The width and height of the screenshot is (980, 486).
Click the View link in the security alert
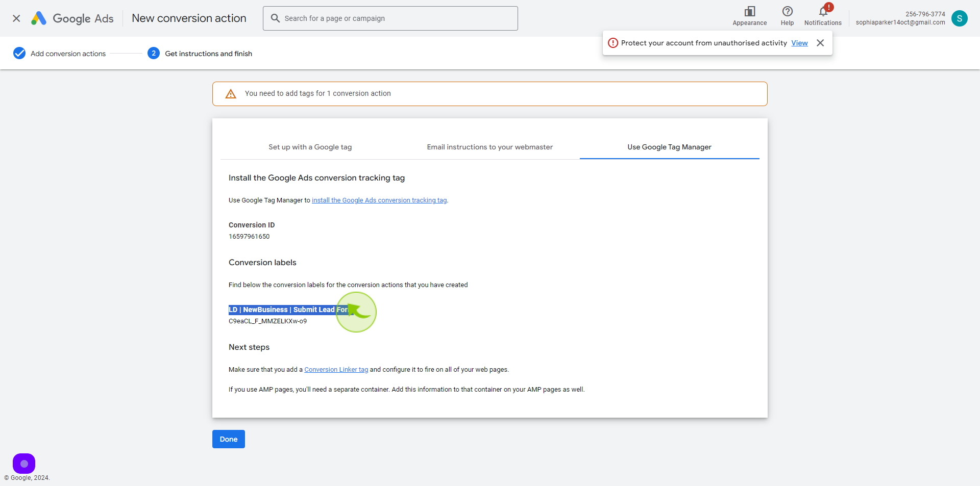799,43
